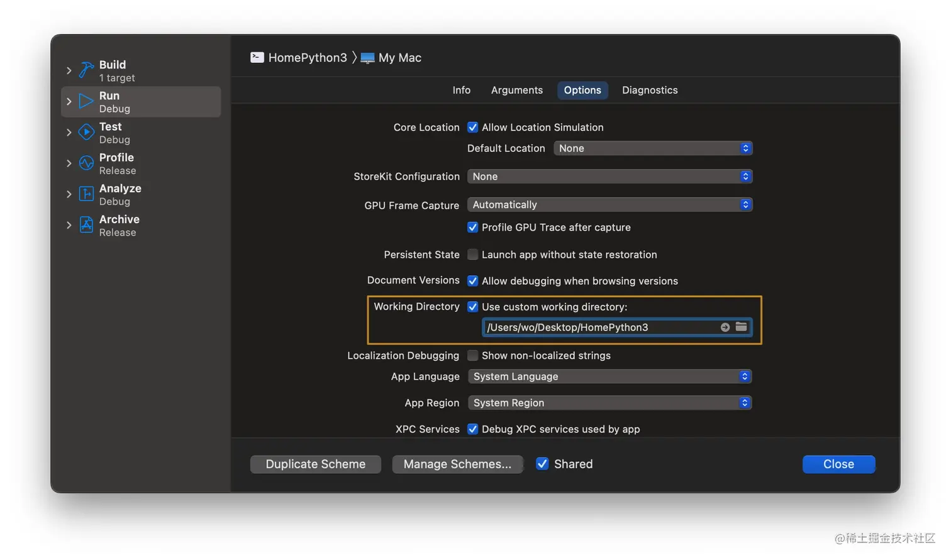Click the Analyze icon in sidebar
The image size is (951, 560).
[86, 194]
